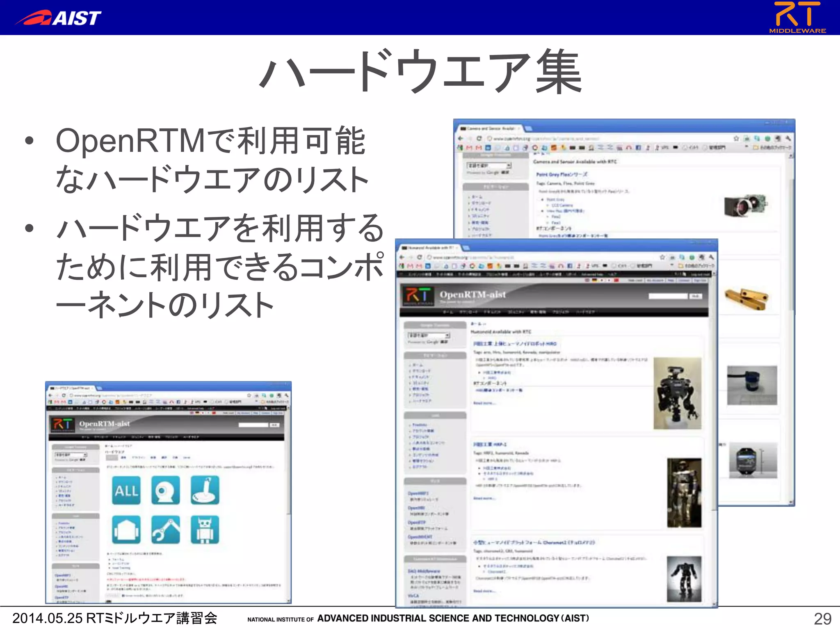Click the OpenHRP3 sidebar link in Humanoid window
840x630 pixels.
click(x=418, y=493)
